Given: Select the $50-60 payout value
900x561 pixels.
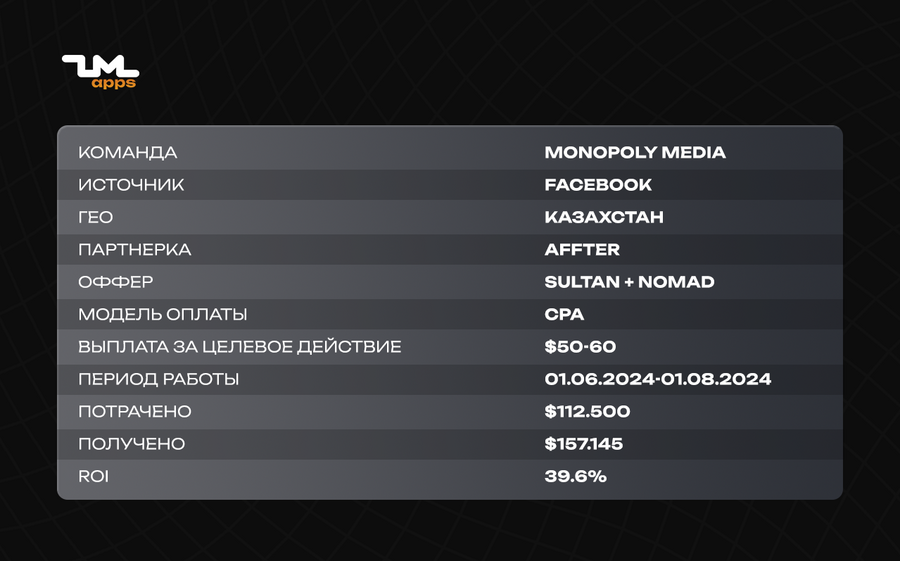Looking at the screenshot, I should (580, 347).
